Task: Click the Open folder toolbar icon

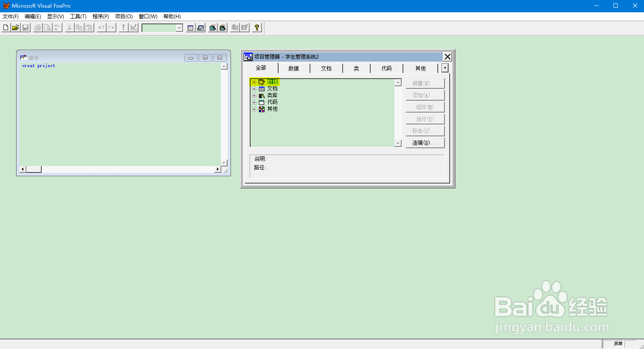Action: (x=15, y=28)
